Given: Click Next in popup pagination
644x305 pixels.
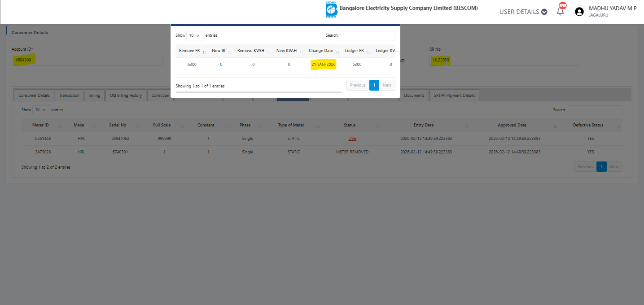Looking at the screenshot, I should 387,85.
